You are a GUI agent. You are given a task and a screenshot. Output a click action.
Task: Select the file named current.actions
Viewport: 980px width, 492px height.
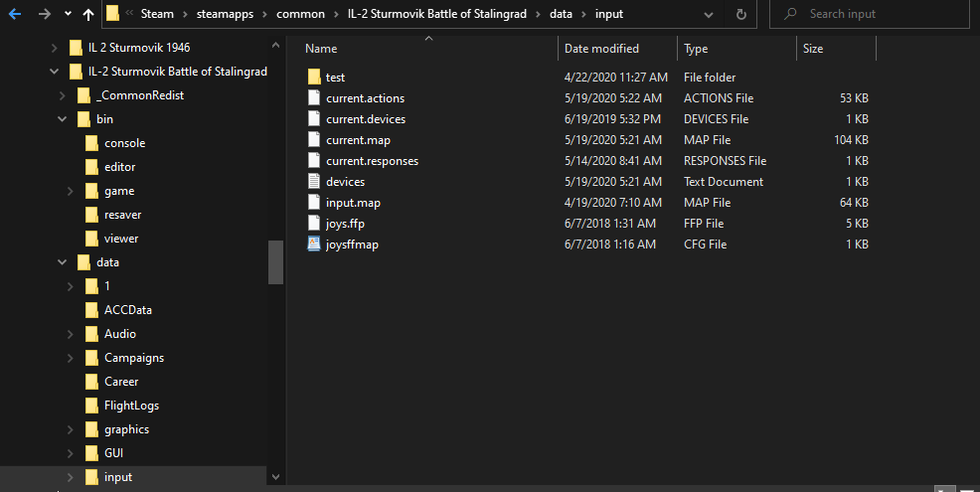(x=365, y=98)
